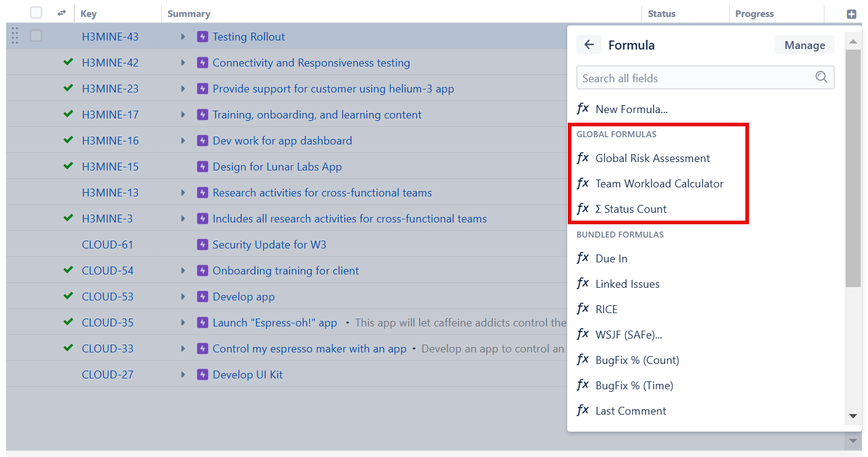This screenshot has height=457, width=868.
Task: Select the Global Risk Assessment formula
Action: pyautogui.click(x=652, y=158)
